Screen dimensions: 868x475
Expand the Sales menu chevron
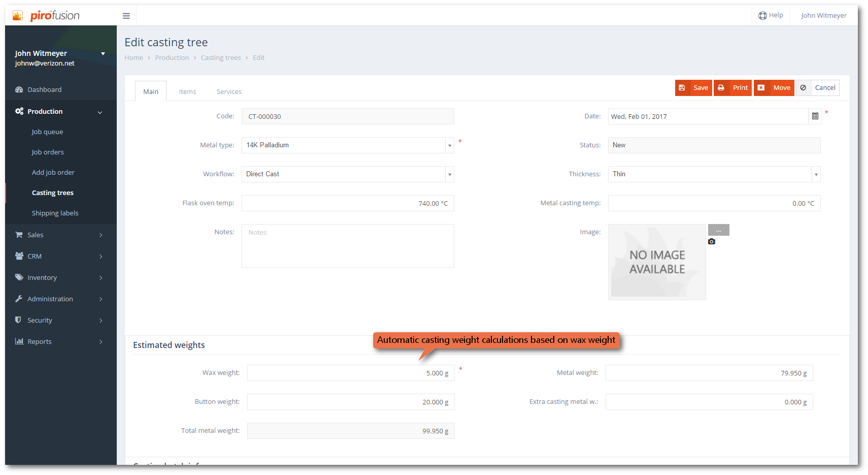click(101, 235)
